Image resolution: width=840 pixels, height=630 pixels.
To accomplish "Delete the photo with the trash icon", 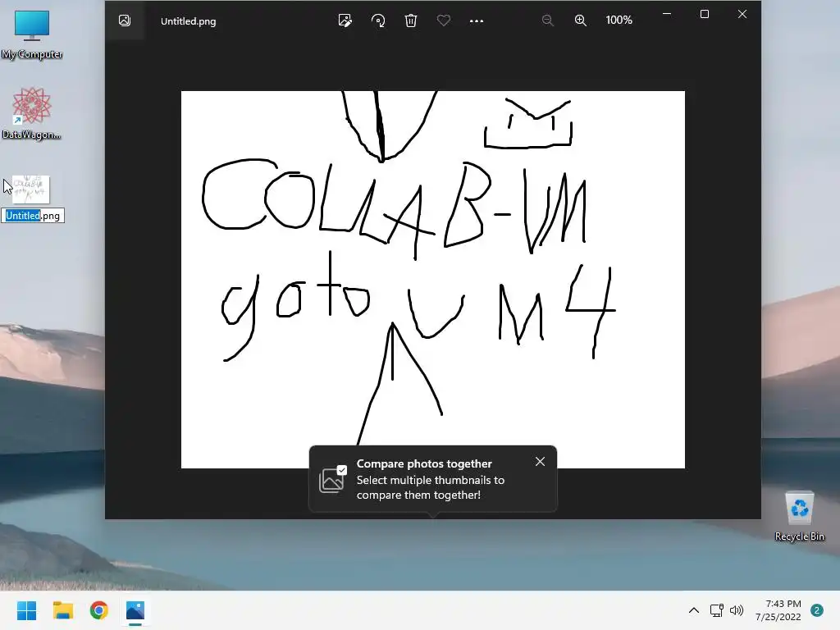I will pyautogui.click(x=411, y=21).
